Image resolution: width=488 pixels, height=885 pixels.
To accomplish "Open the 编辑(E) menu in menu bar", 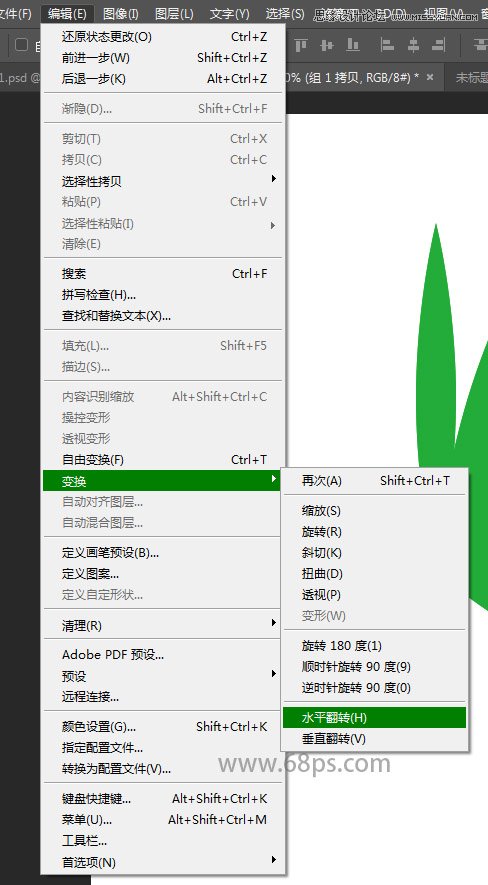I will tap(67, 14).
